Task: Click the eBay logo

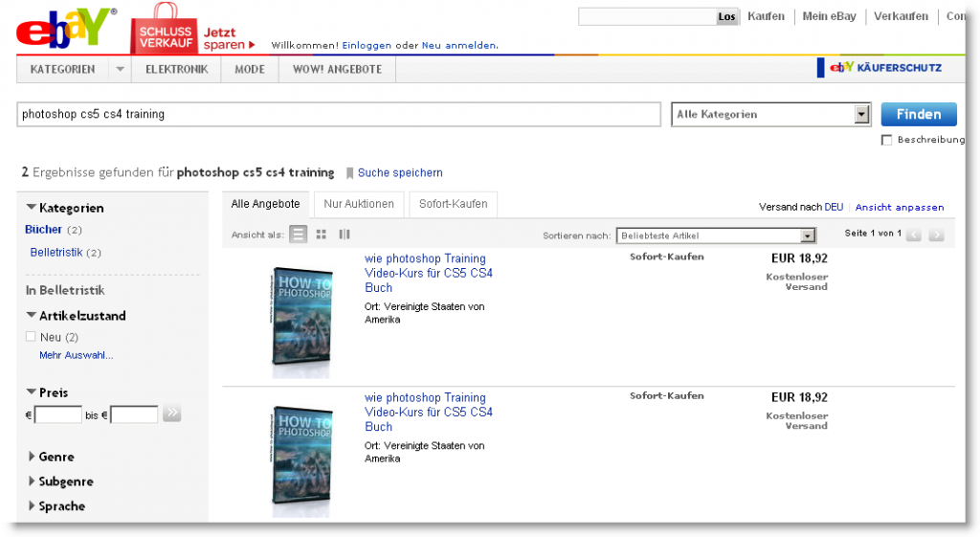Action: tap(65, 29)
